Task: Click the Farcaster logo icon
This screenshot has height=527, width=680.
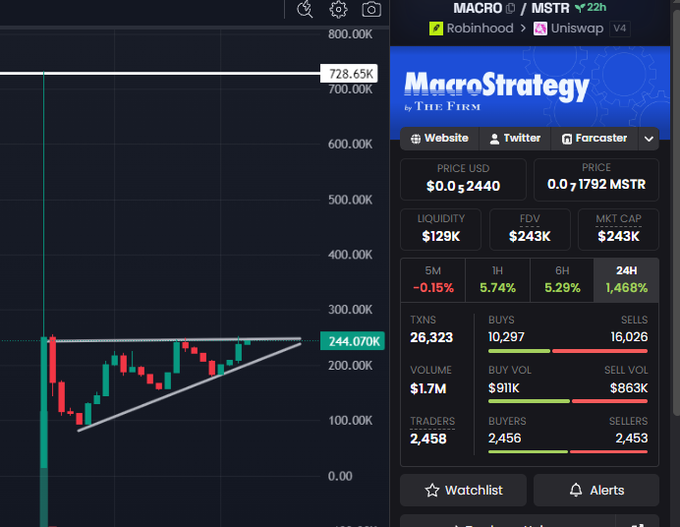Action: 566,139
